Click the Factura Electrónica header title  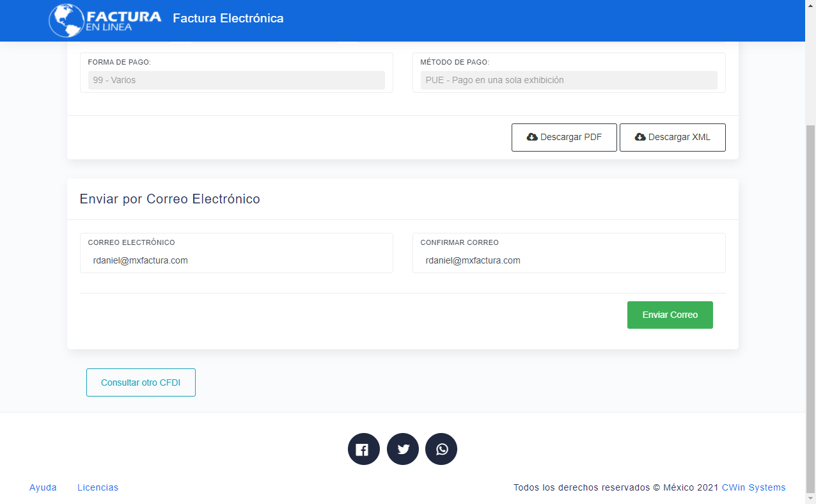[228, 19]
